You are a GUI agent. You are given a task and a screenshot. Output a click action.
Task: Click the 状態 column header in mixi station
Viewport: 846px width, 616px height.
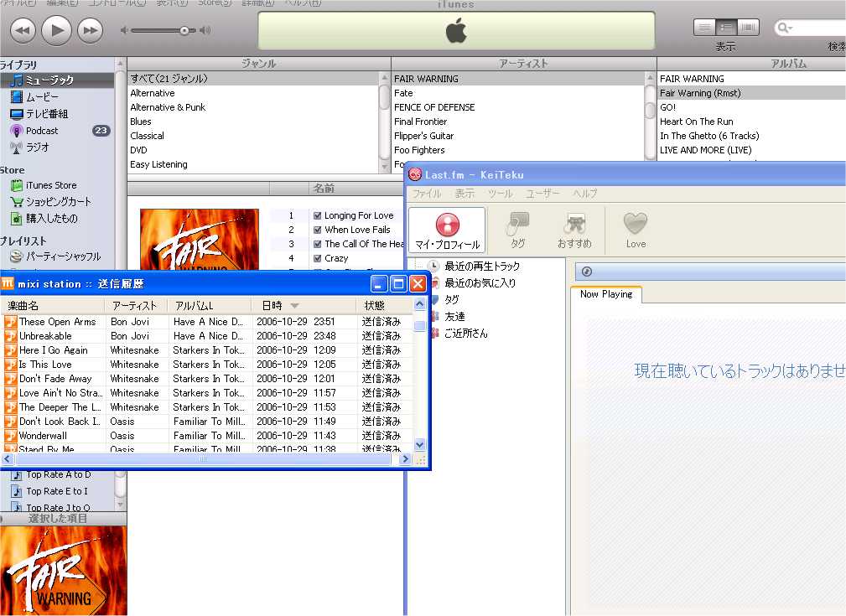pos(385,306)
